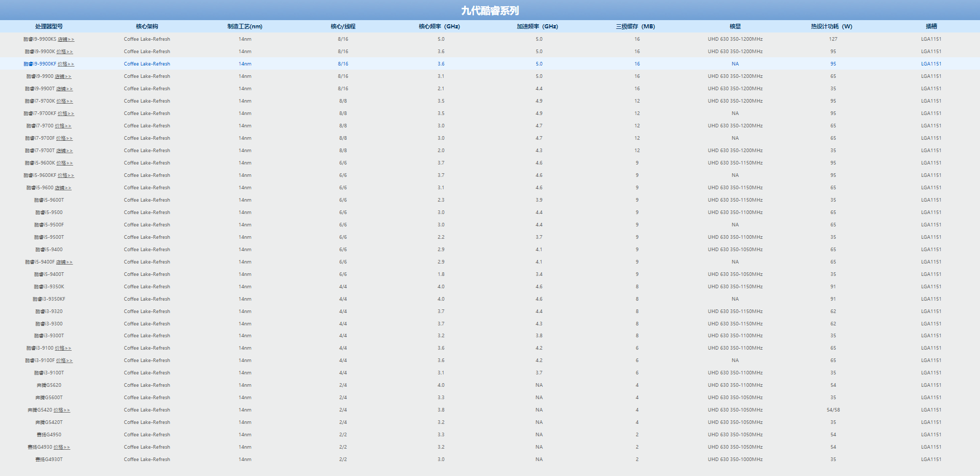Open the 价格>> link for 酷睿i5-9600K
The image size is (980, 476).
(x=64, y=163)
